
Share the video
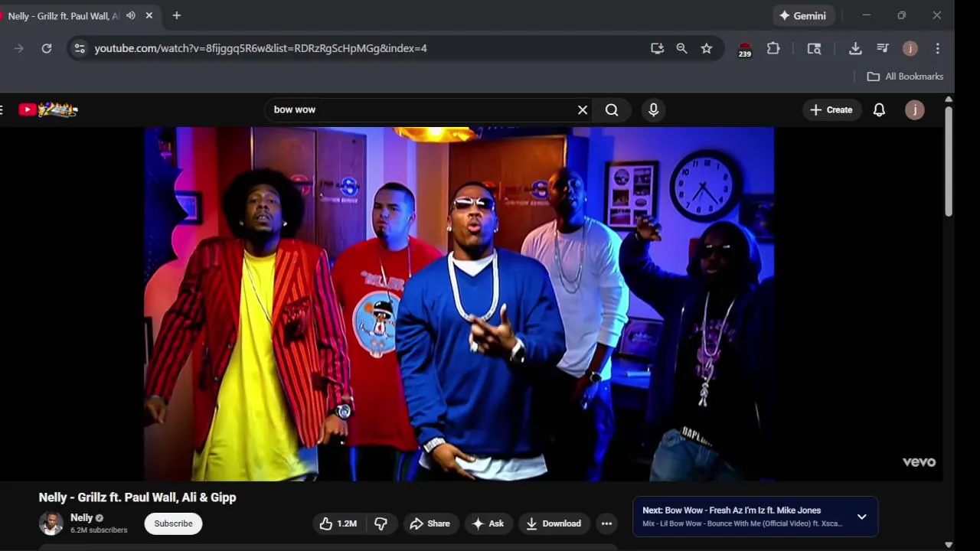pyautogui.click(x=430, y=523)
